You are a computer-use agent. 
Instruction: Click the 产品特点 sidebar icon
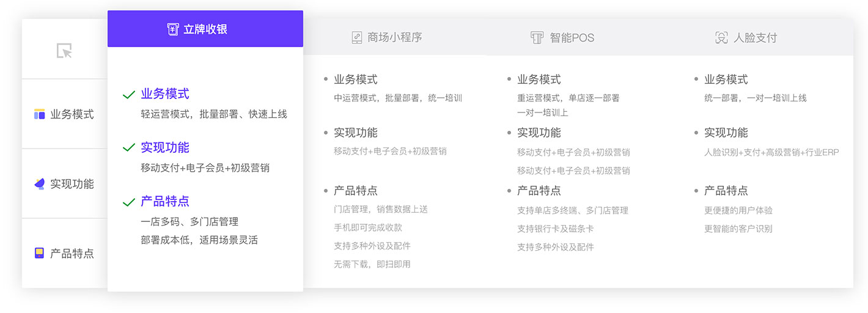pos(40,253)
